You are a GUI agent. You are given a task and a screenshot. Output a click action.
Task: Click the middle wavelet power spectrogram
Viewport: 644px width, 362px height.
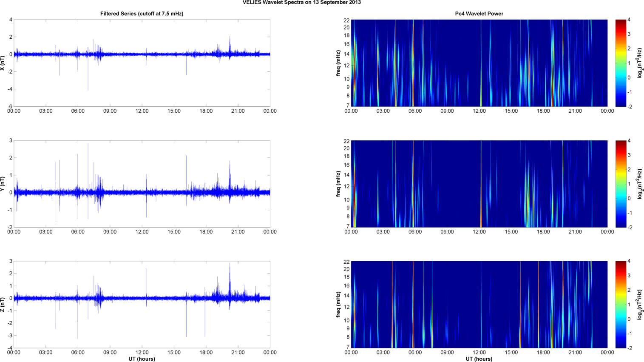coord(479,184)
